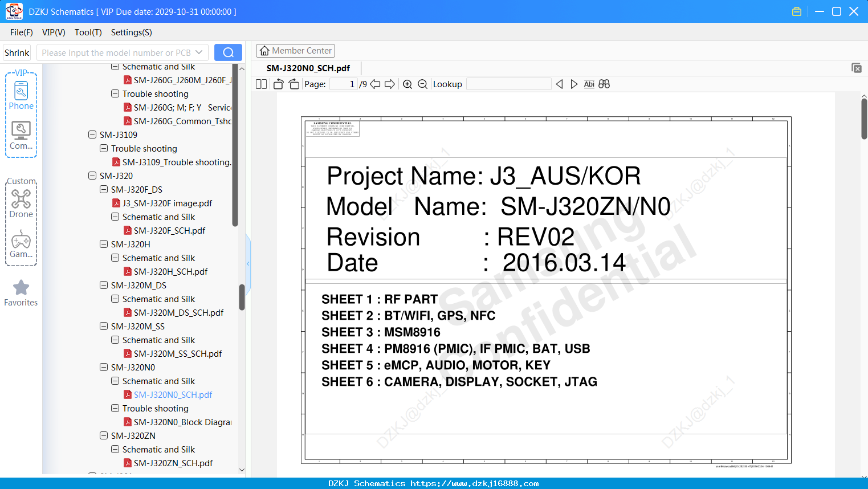Collapse the SM-J320M_DS tree node
The height and width of the screenshot is (489, 868).
coord(104,286)
